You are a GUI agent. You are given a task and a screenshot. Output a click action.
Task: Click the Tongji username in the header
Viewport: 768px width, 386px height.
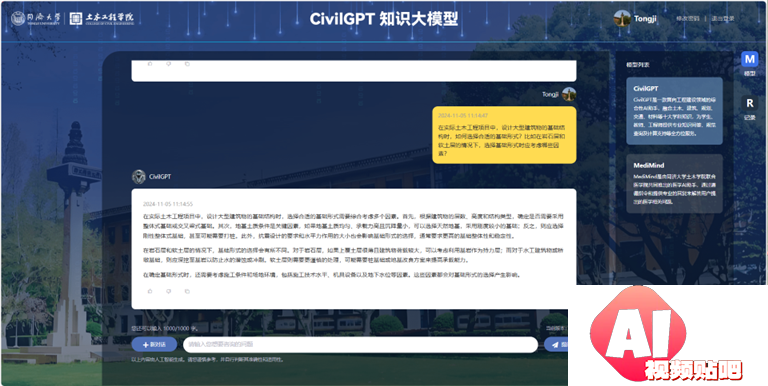pyautogui.click(x=645, y=19)
